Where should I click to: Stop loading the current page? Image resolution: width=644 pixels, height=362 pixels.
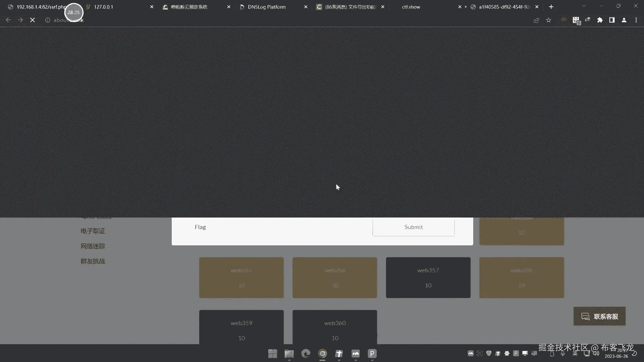pyautogui.click(x=33, y=20)
